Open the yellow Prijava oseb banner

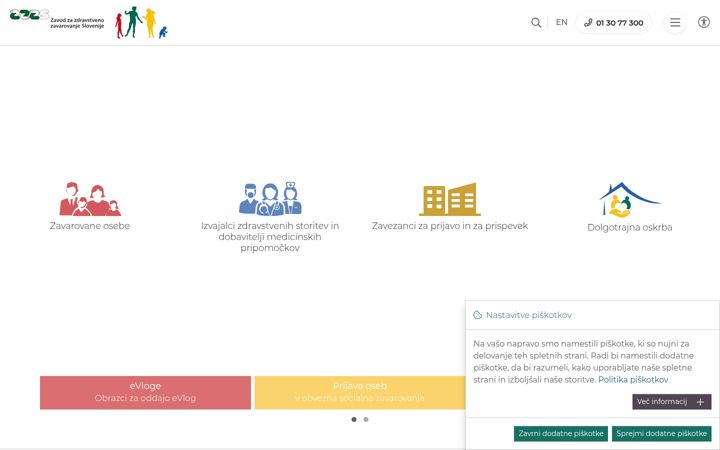click(x=360, y=393)
